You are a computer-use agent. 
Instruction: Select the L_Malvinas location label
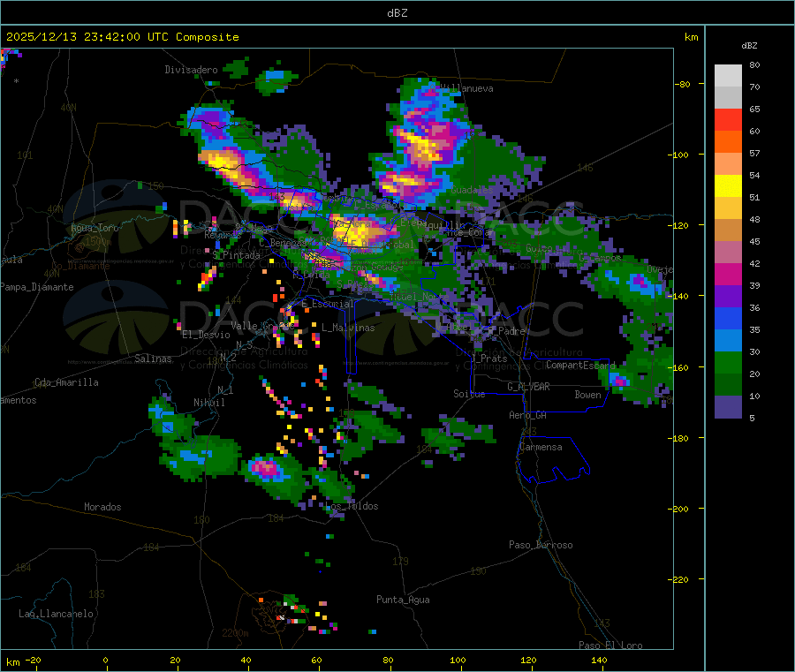[348, 328]
